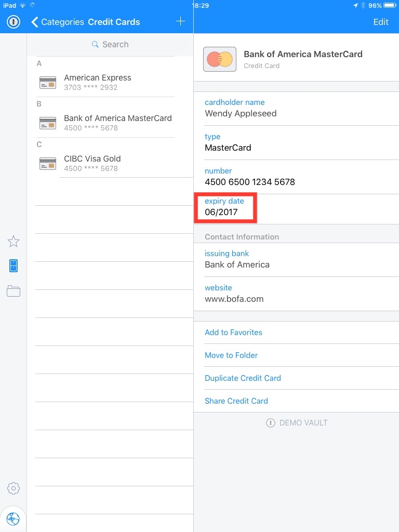Tap the MasterCard logo thumbnail
Image resolution: width=399 pixels, height=532 pixels.
220,59
